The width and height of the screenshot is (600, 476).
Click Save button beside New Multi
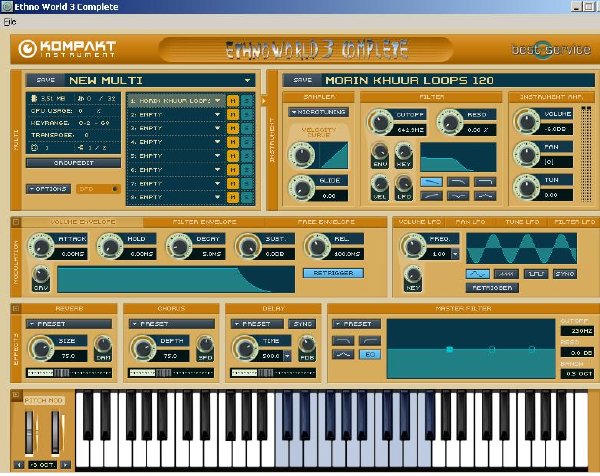click(x=46, y=80)
